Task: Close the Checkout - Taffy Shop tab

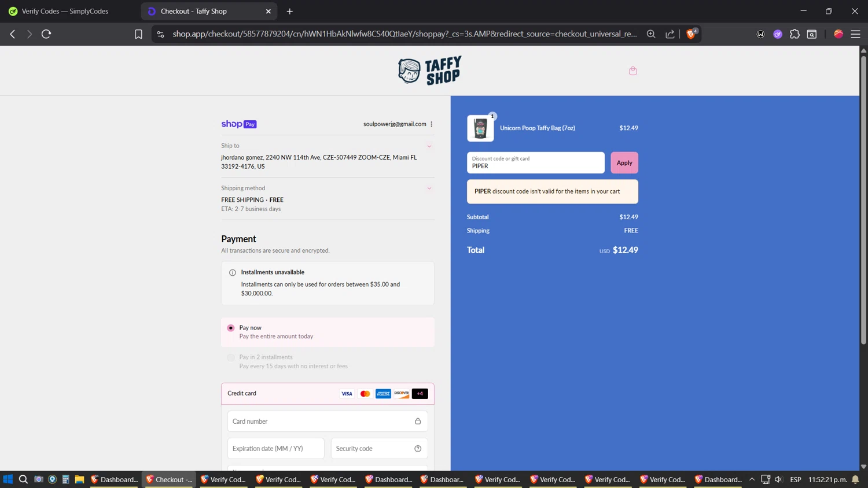Action: [269, 11]
